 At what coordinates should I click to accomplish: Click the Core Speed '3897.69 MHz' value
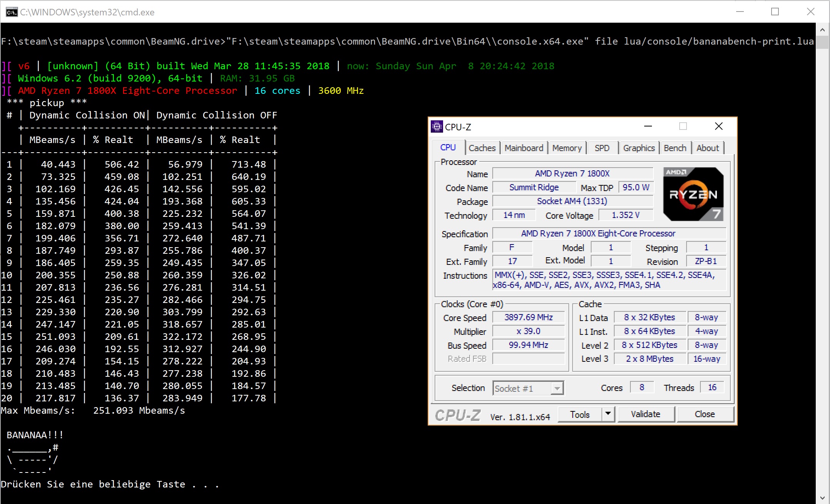click(x=528, y=318)
